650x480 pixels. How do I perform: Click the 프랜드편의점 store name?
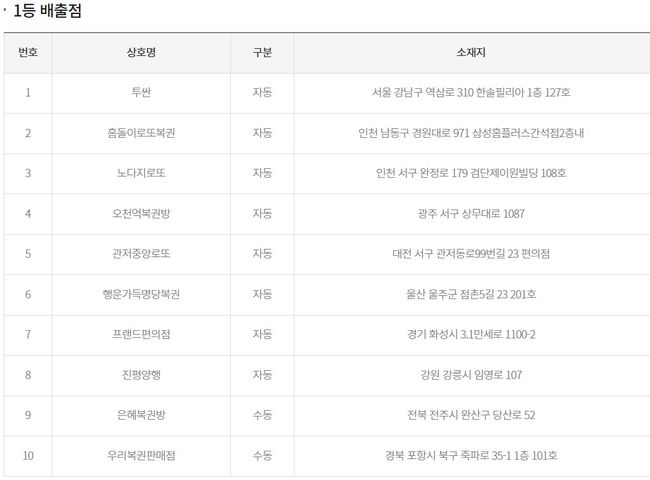coord(141,334)
